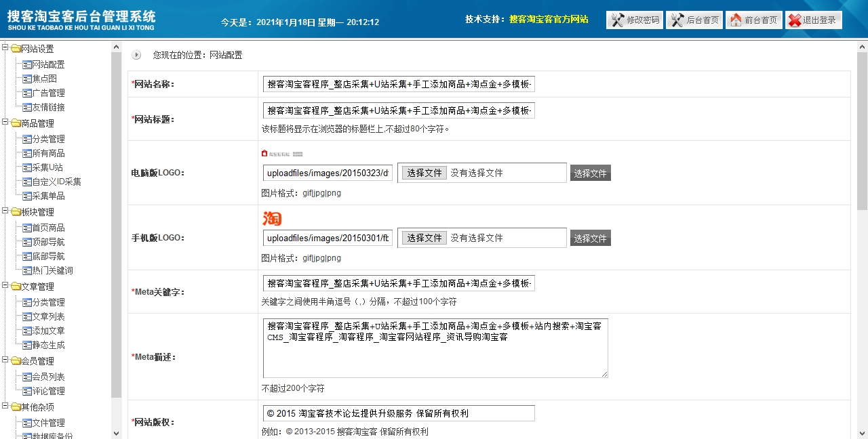Click 选择文件 browse button for 手机版LOGO
The height and width of the screenshot is (439, 868).
(x=425, y=238)
